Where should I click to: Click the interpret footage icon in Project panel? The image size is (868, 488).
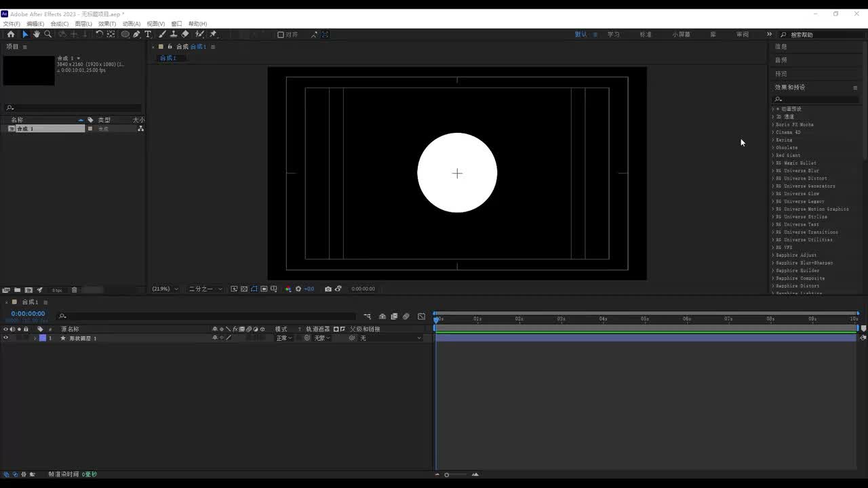[6, 290]
